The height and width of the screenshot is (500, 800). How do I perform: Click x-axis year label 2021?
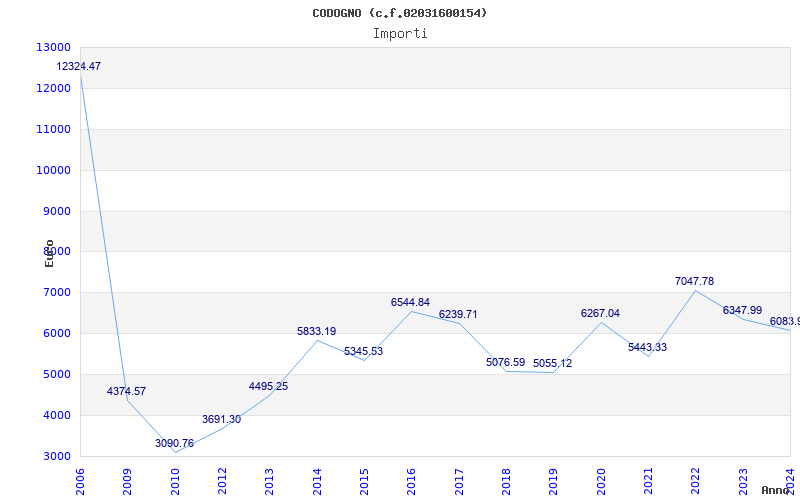point(648,482)
